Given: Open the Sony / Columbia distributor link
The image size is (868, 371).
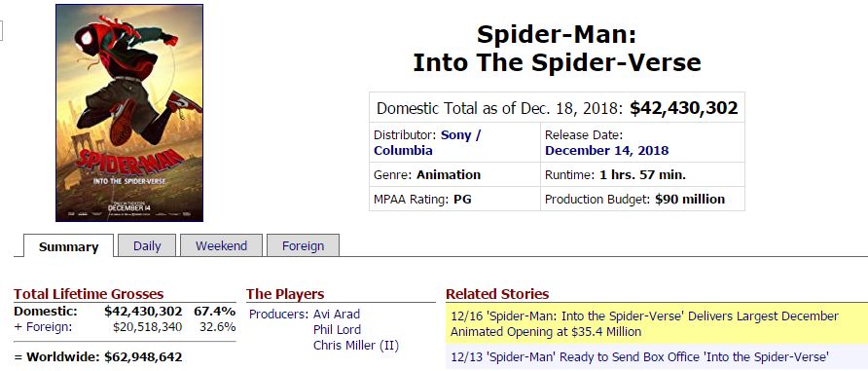Looking at the screenshot, I should [x=427, y=143].
